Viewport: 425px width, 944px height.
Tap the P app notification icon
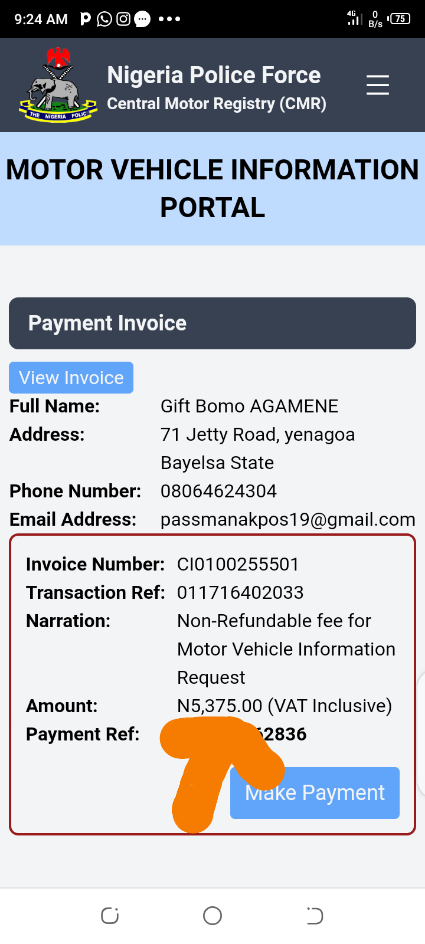85,19
